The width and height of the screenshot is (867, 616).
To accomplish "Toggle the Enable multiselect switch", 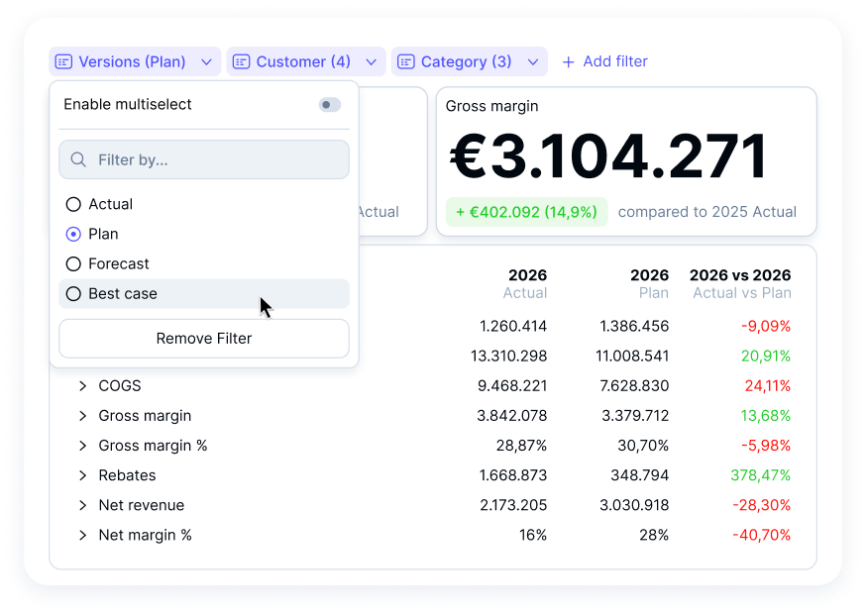I will pos(329,105).
